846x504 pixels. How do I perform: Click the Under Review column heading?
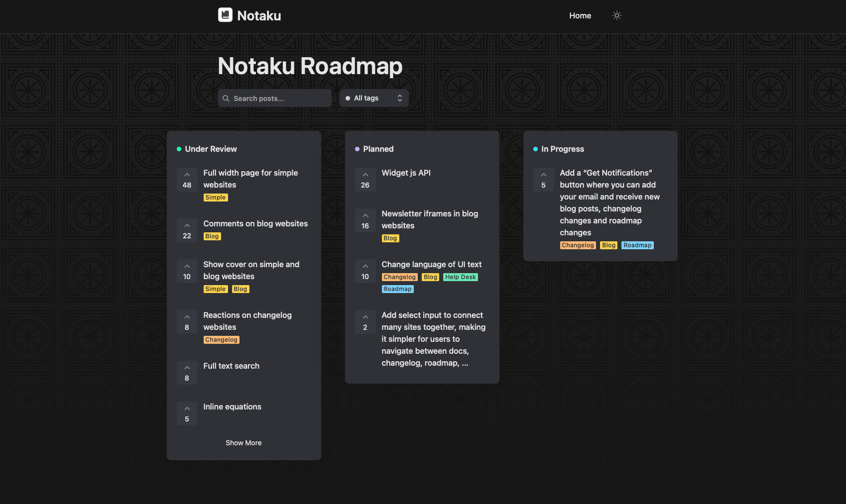(x=211, y=149)
